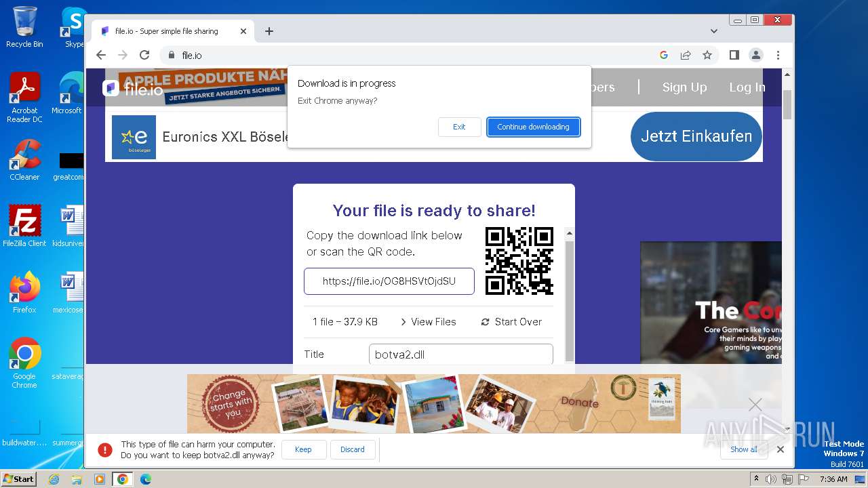Click the file.io logo
Image resolution: width=868 pixels, height=488 pixels.
133,89
